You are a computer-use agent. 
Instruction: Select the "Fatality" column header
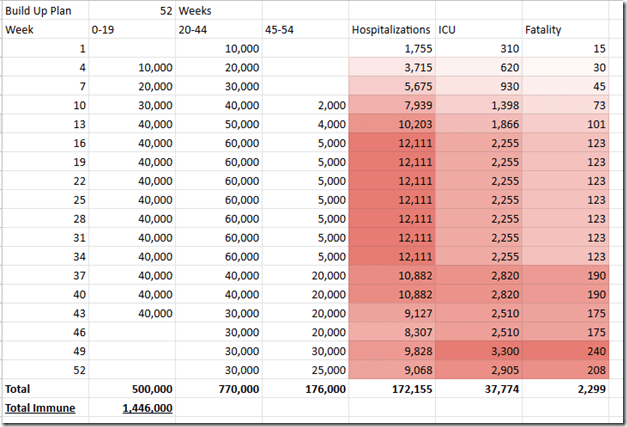click(542, 30)
